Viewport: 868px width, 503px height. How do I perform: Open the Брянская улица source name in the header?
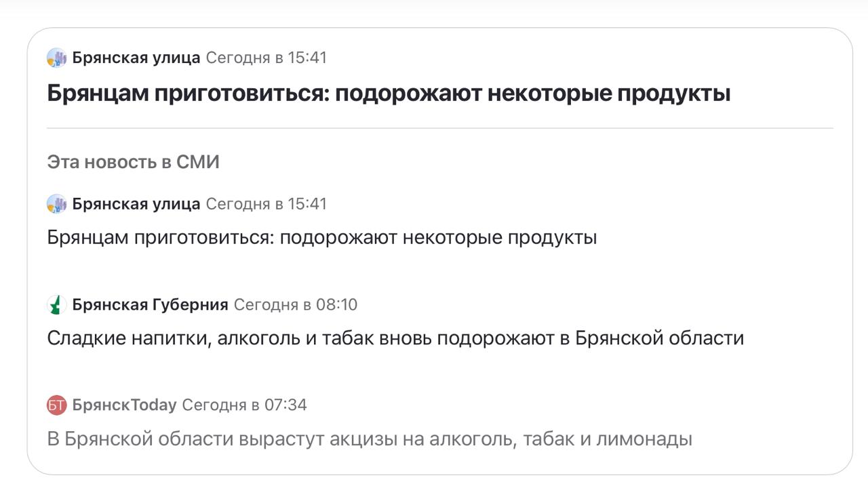point(136,58)
